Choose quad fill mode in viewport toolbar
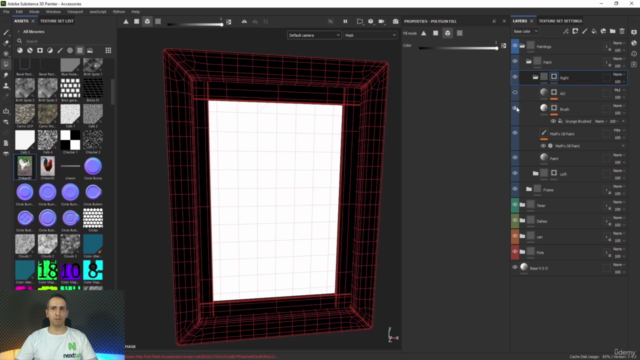The height and width of the screenshot is (360, 640). [x=137, y=22]
